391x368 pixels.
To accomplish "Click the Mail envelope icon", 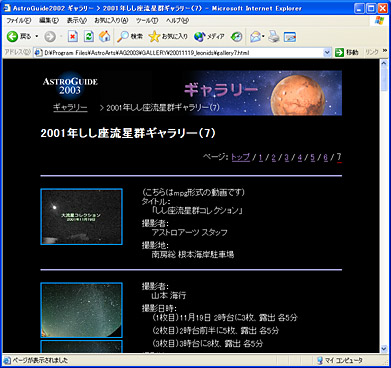I will 256,36.
